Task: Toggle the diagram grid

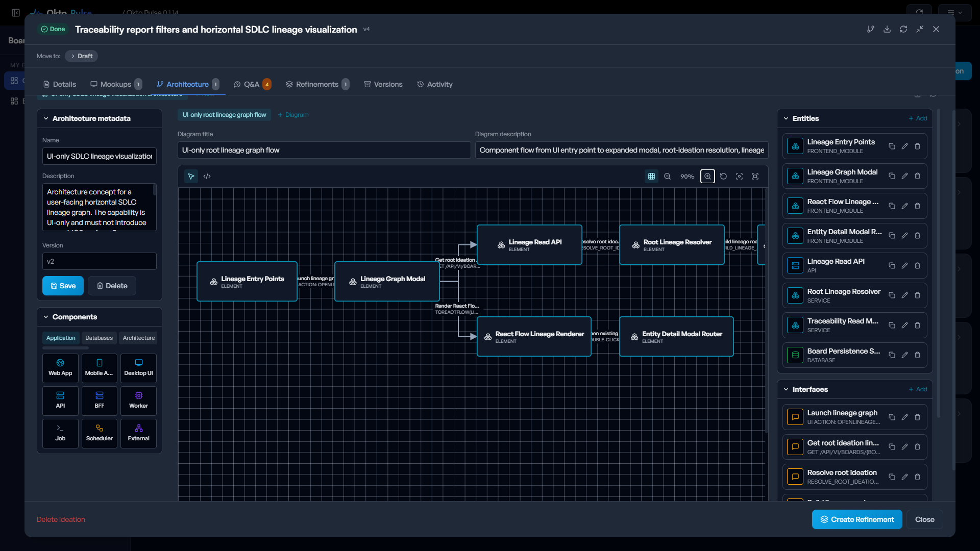Action: pos(651,177)
